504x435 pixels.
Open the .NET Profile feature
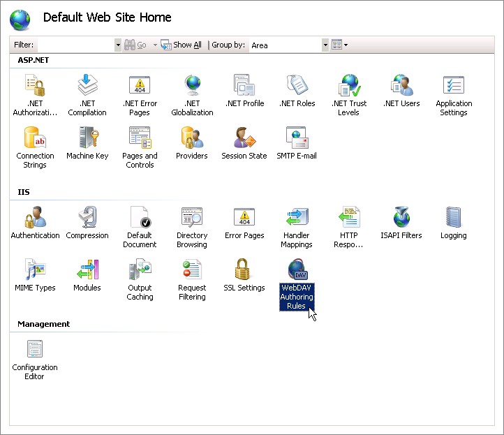pos(244,91)
